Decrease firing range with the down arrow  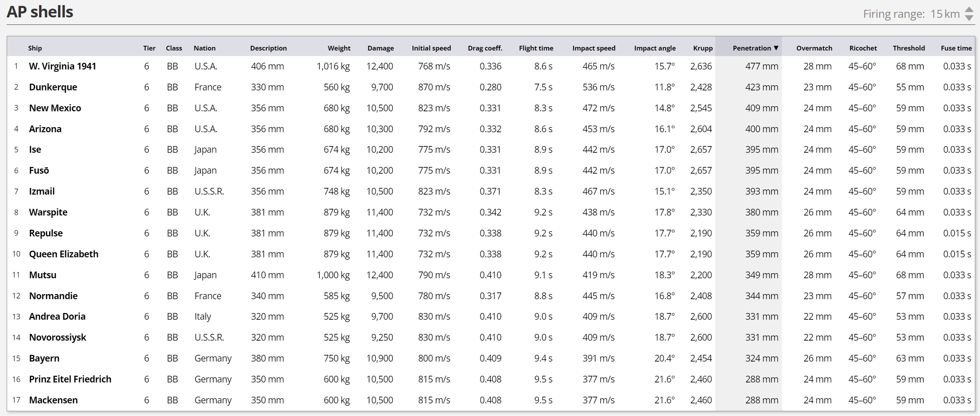(x=969, y=18)
